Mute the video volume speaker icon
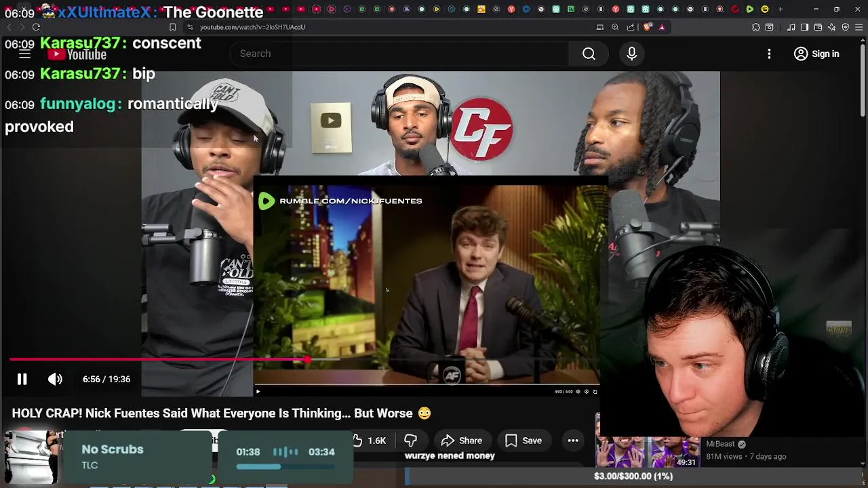 pos(55,379)
